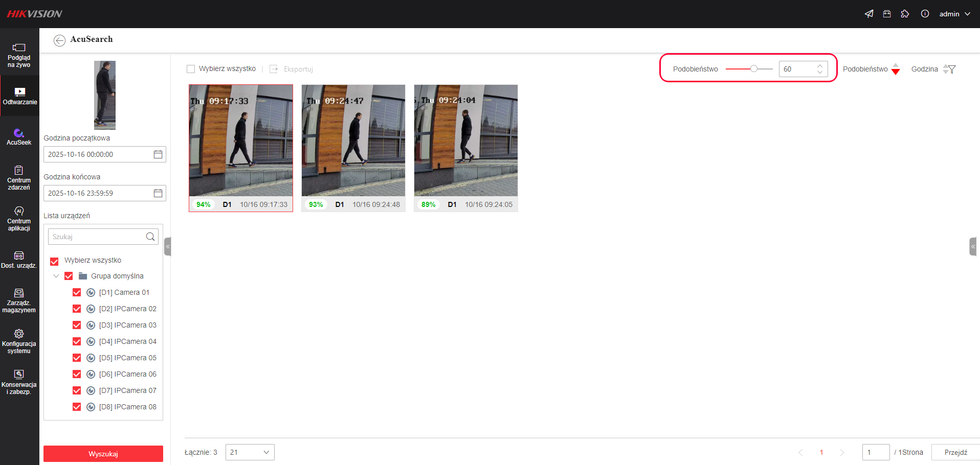980x465 pixels.
Task: Click the Podobieństwo similarity slider handle
Action: 753,69
